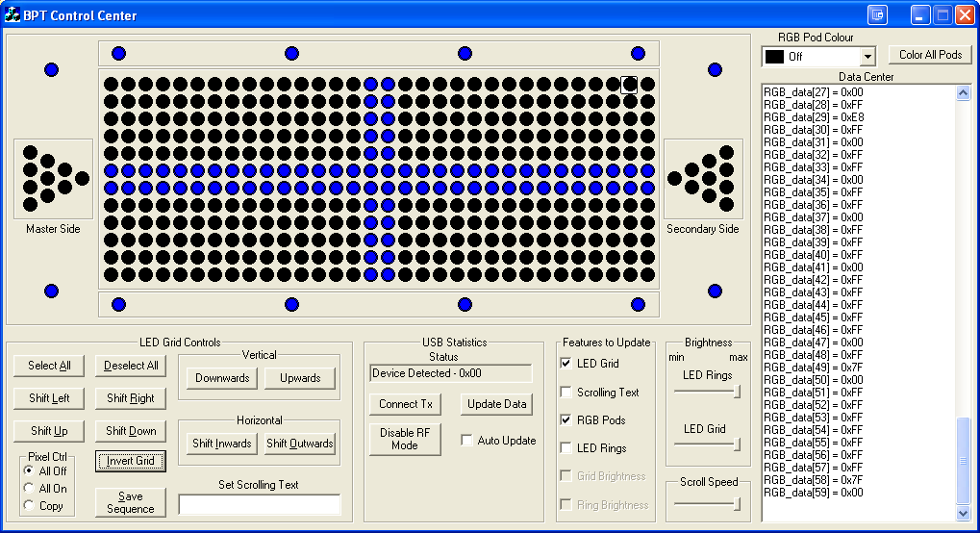980x533 pixels.
Task: Click the bottom-right corner blue RGB pod
Action: pyautogui.click(x=715, y=291)
